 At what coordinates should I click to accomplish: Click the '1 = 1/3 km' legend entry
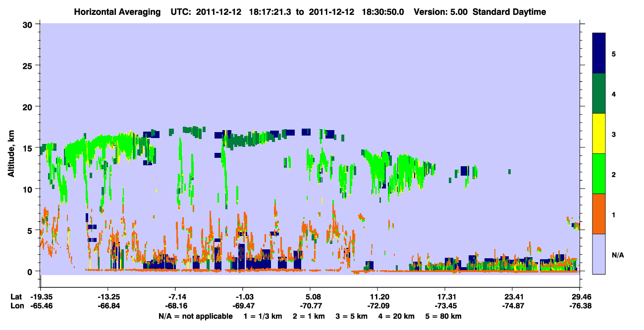[x=263, y=316]
